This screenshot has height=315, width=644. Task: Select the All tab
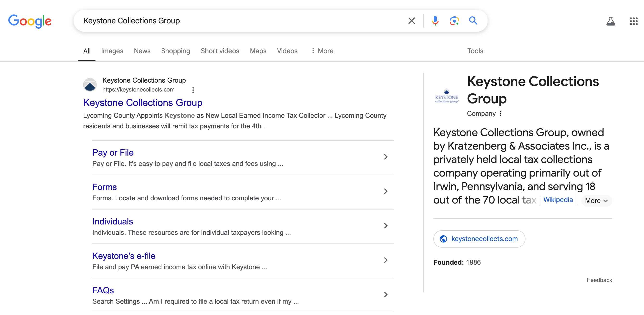click(x=87, y=51)
